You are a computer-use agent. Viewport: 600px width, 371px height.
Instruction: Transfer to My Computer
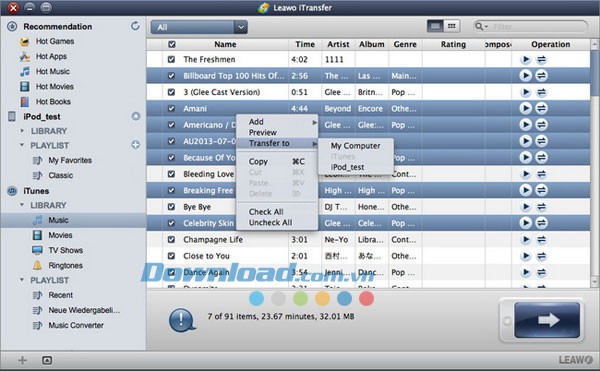(x=355, y=146)
